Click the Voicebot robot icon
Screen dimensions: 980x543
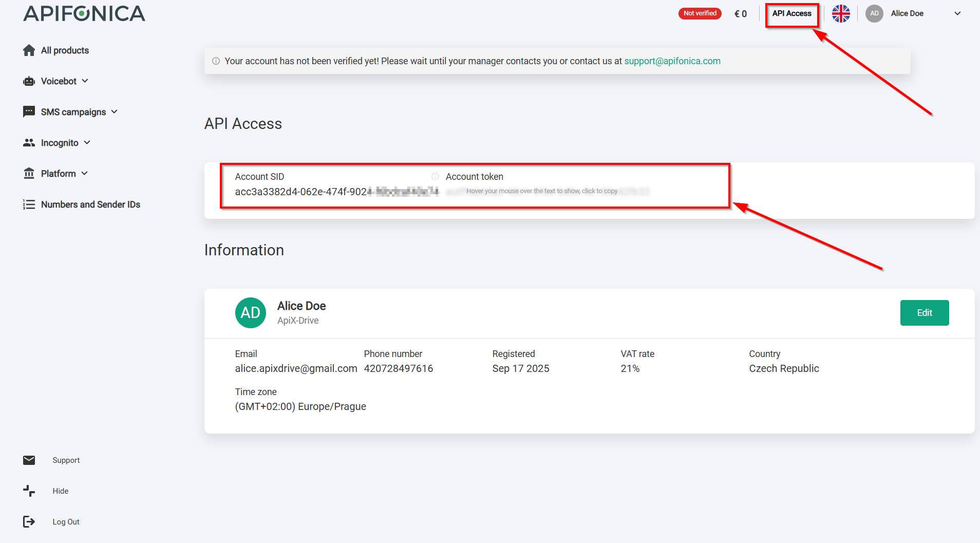[x=29, y=81]
